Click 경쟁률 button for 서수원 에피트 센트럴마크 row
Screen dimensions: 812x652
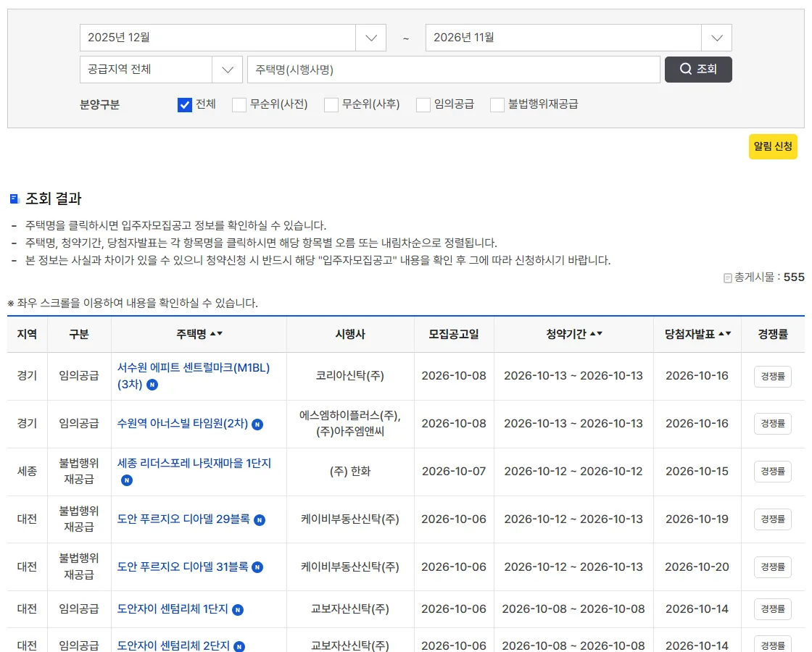tap(773, 376)
